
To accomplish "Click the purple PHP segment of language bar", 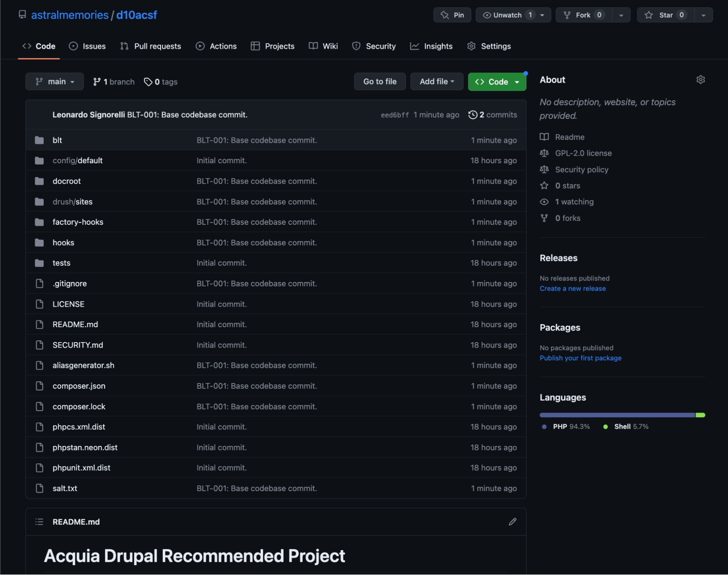I will point(617,415).
